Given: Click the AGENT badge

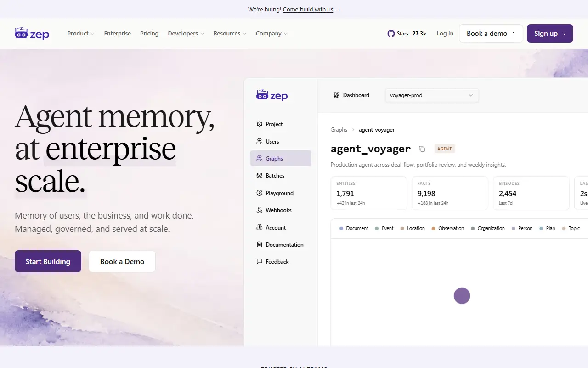Looking at the screenshot, I should pos(444,149).
